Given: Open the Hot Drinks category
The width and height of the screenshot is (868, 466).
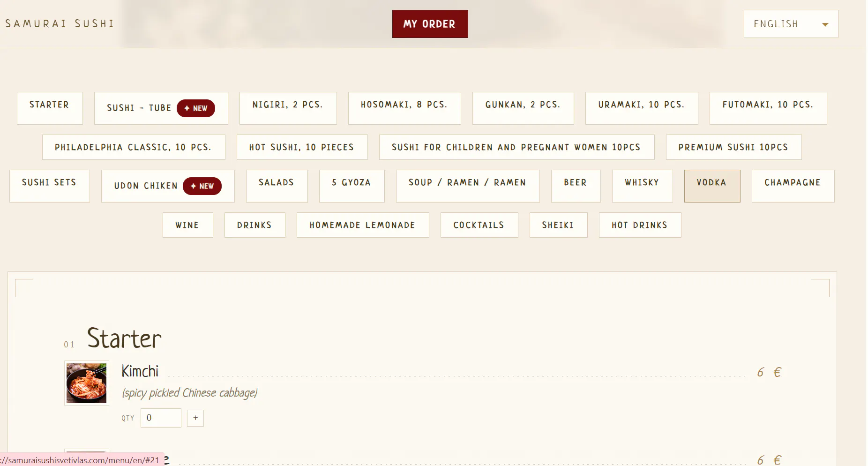Looking at the screenshot, I should pos(640,225).
